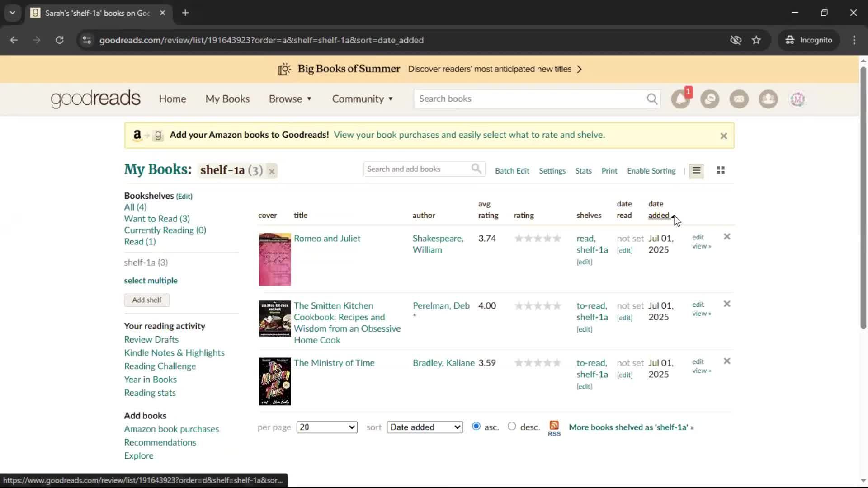Click Romeo and Juliet cover thumbnail
This screenshot has height=488, width=868.
tap(275, 259)
